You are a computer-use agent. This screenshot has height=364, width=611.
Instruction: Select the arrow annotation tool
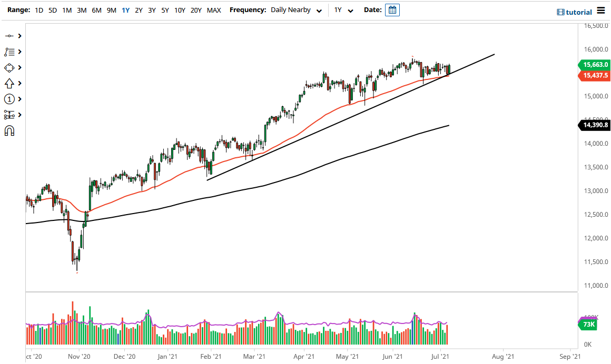pos(9,83)
